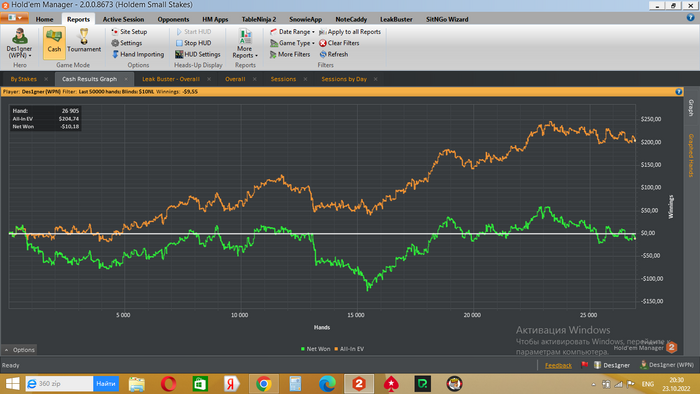Screen dimensions: 700x394
Task: Click Des1gner database in status bar
Action: coord(612,365)
